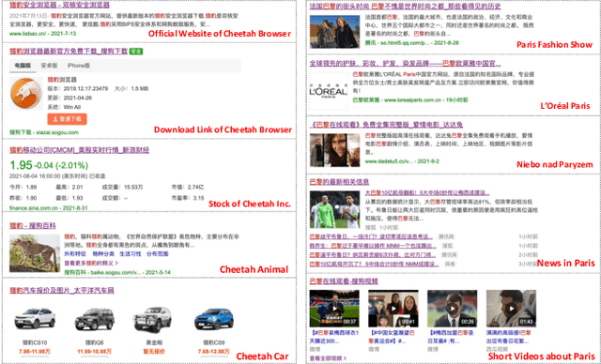This screenshot has height=364, width=601.
Task: Open the 生活习性 sublink
Action: point(130,253)
